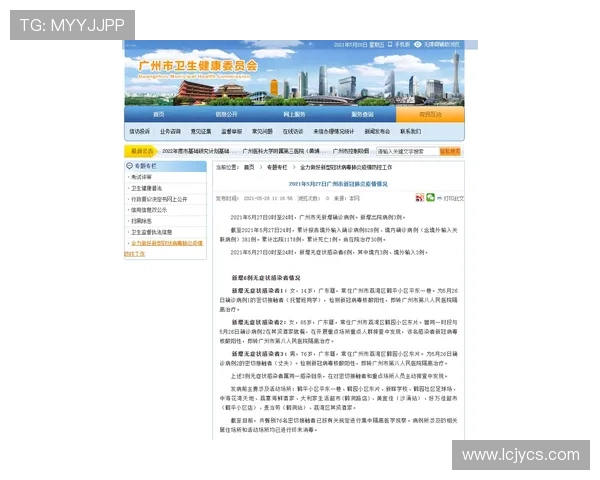Open the 常见问题 submenu item

[262, 131]
